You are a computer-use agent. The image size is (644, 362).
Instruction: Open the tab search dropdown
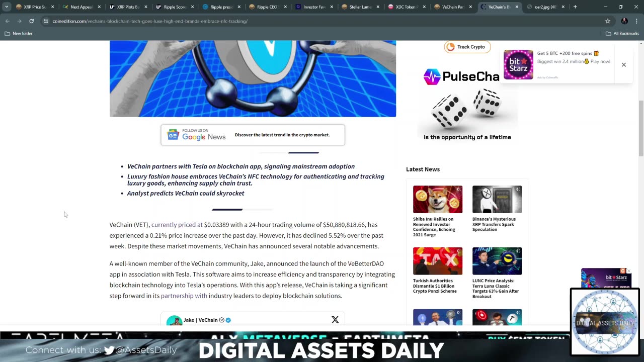pyautogui.click(x=7, y=7)
